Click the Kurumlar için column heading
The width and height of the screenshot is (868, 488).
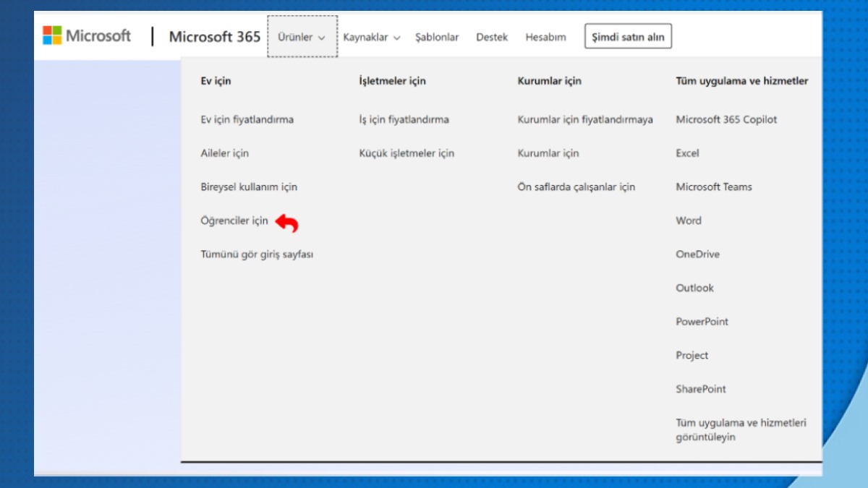point(549,81)
